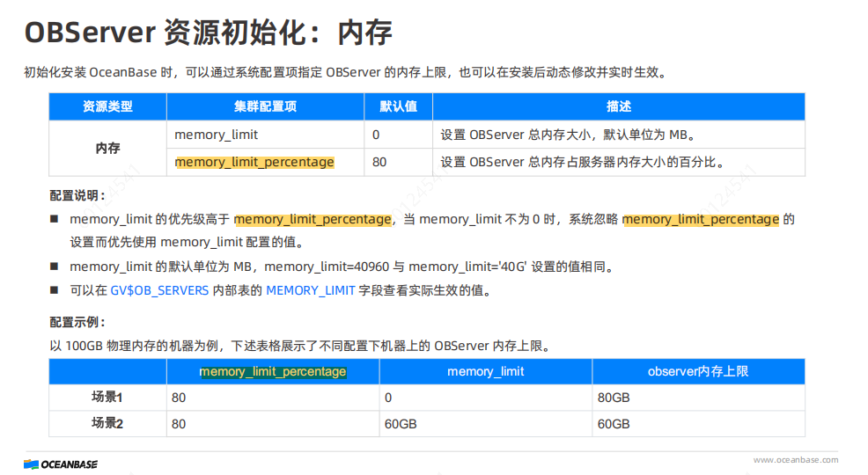Select the 默认值 column header

click(398, 106)
